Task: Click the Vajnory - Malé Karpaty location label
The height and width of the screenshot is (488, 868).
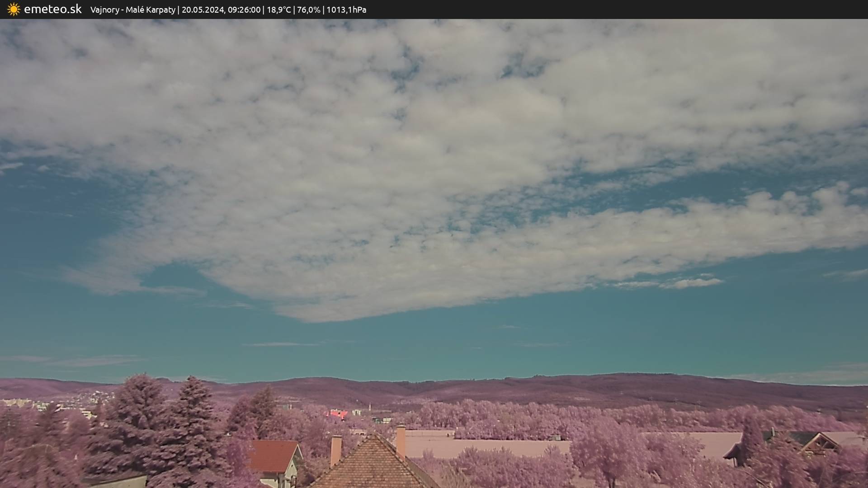Action: point(132,9)
